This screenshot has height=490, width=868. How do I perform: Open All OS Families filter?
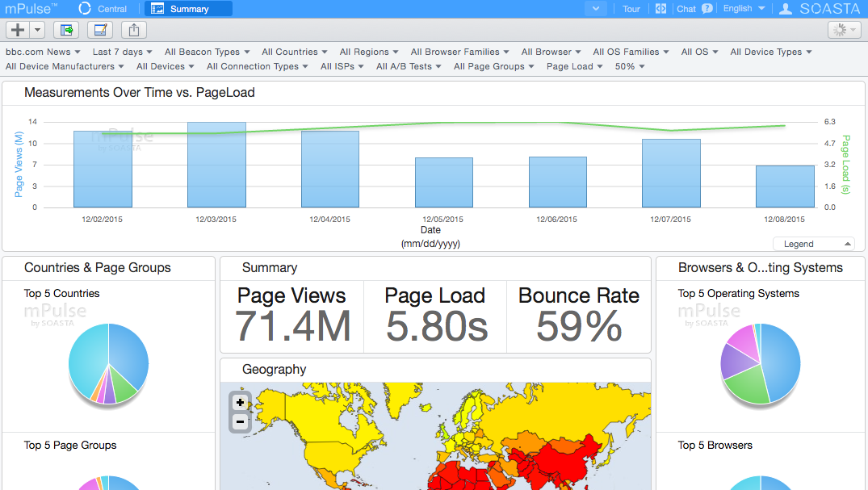pyautogui.click(x=631, y=52)
